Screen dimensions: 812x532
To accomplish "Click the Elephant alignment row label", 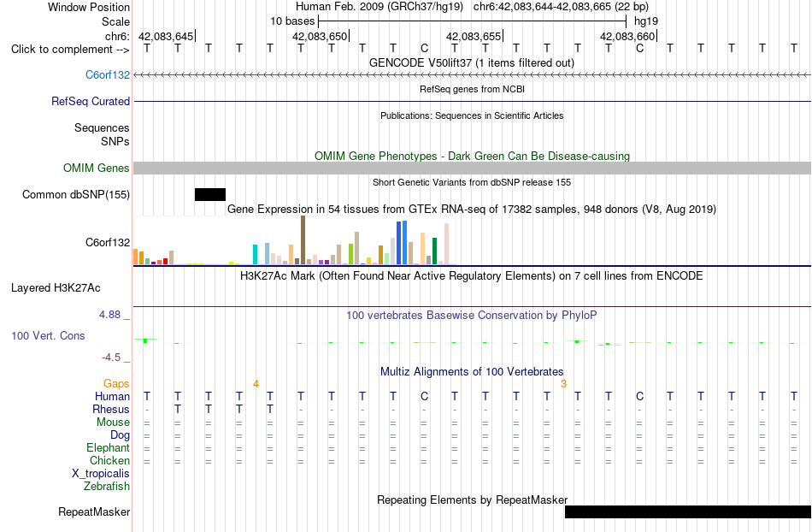I will (109, 448).
